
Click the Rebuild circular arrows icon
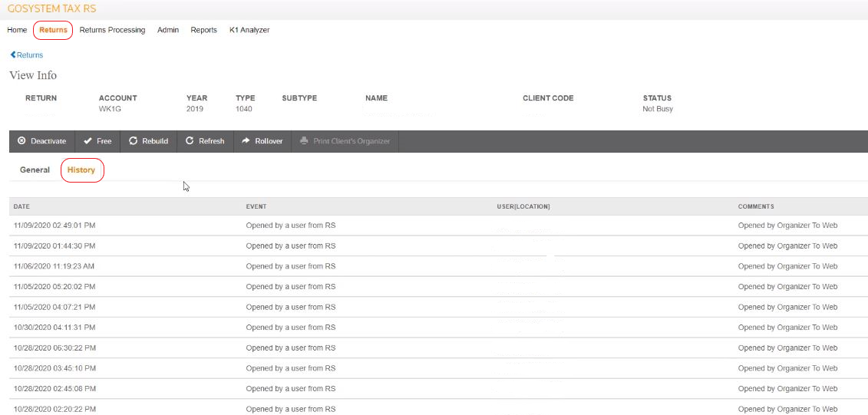coord(133,141)
